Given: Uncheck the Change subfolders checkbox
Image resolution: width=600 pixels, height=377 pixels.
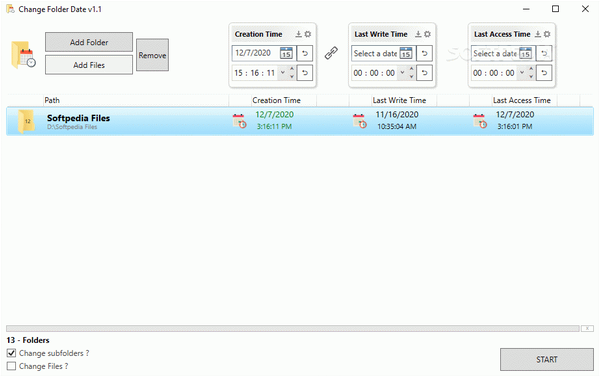Looking at the screenshot, I should pyautogui.click(x=11, y=353).
